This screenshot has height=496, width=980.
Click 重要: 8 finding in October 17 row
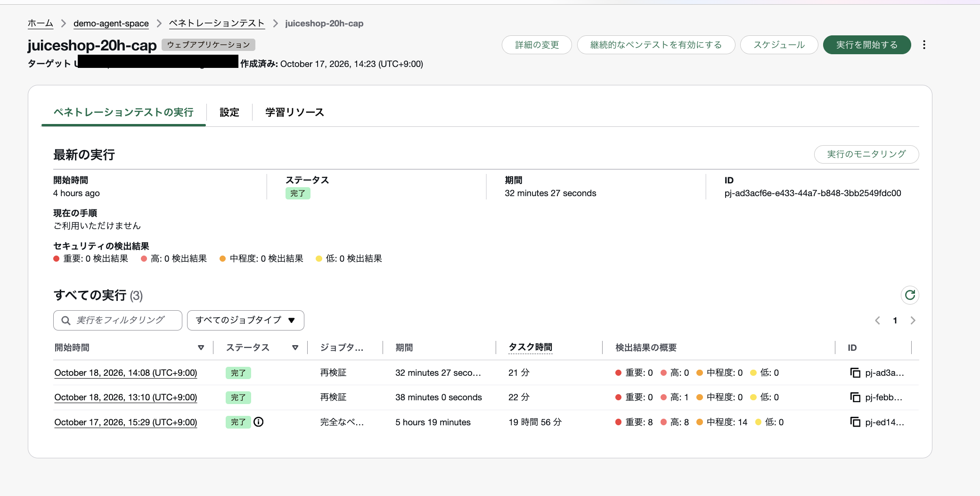[634, 422]
